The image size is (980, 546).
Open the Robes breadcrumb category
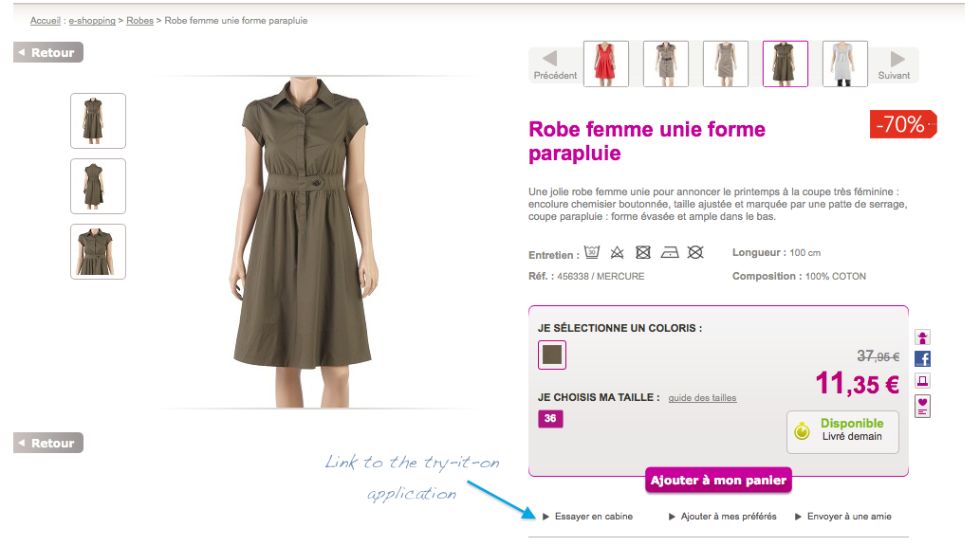tap(139, 20)
